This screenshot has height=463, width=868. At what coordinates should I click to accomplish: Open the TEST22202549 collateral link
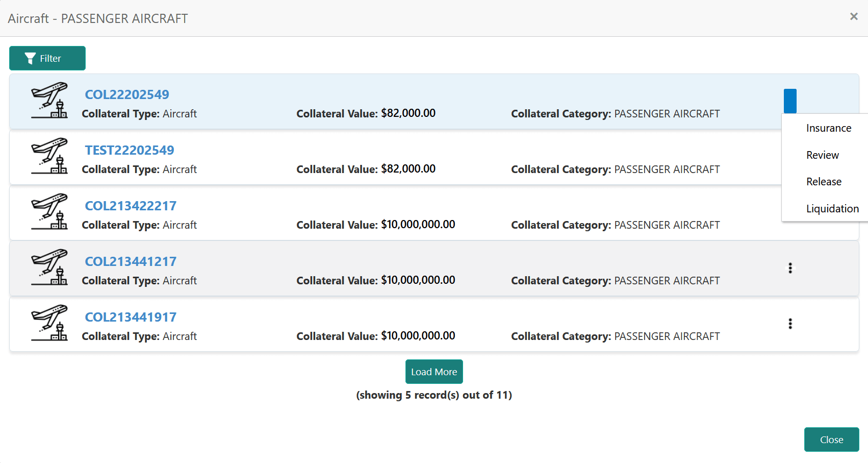pyautogui.click(x=130, y=150)
